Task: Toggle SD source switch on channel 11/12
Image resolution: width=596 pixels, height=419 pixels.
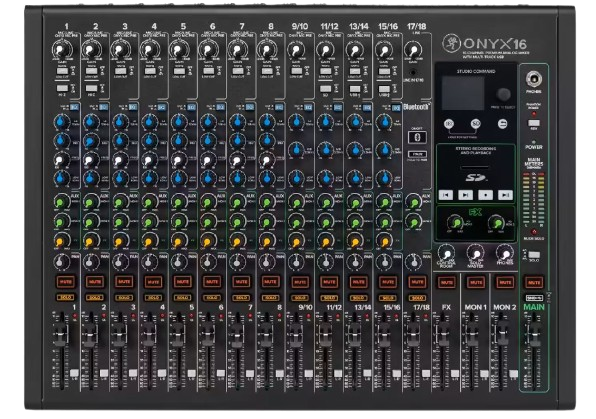Action: pyautogui.click(x=325, y=88)
